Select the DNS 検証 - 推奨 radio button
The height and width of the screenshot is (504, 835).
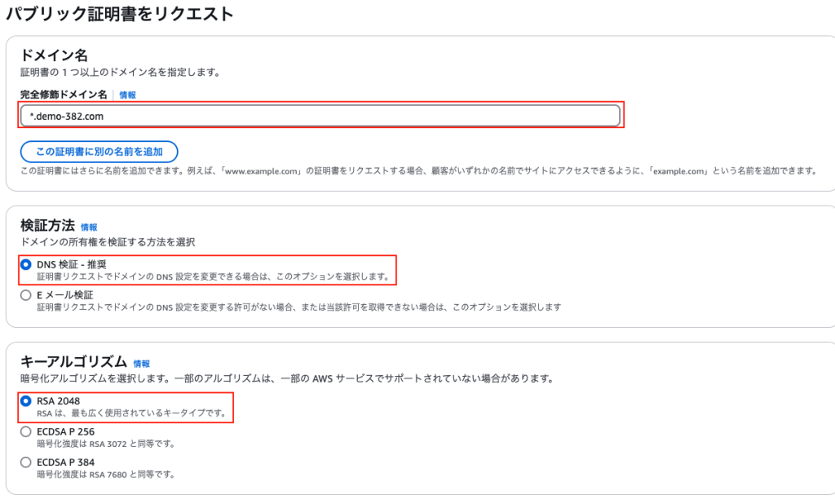[x=25, y=264]
